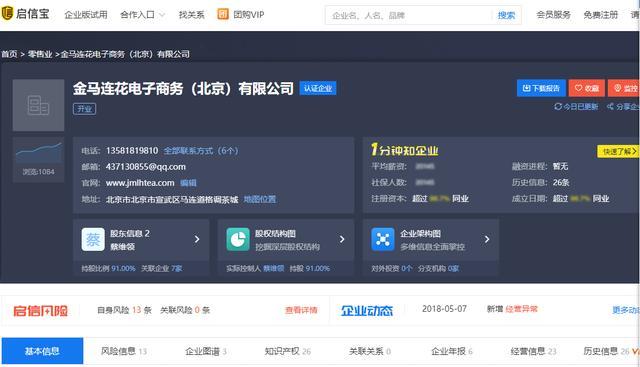Open 会员服务 menu item

(553, 15)
